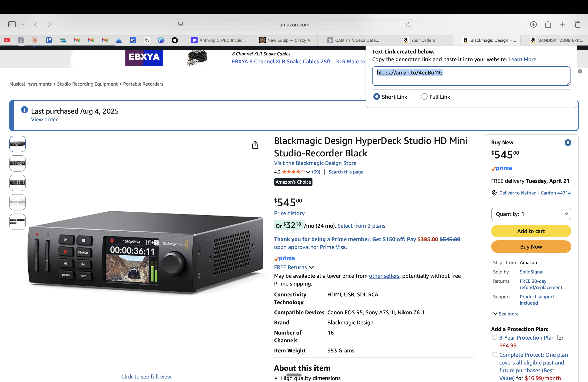Visit the Blackmagic Design Store
Viewport: 588px width, 382px height.
(315, 163)
